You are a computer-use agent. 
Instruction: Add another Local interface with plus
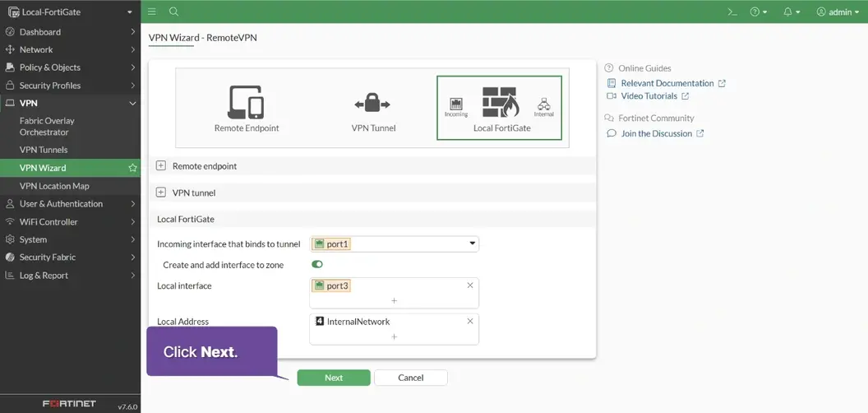pos(395,300)
